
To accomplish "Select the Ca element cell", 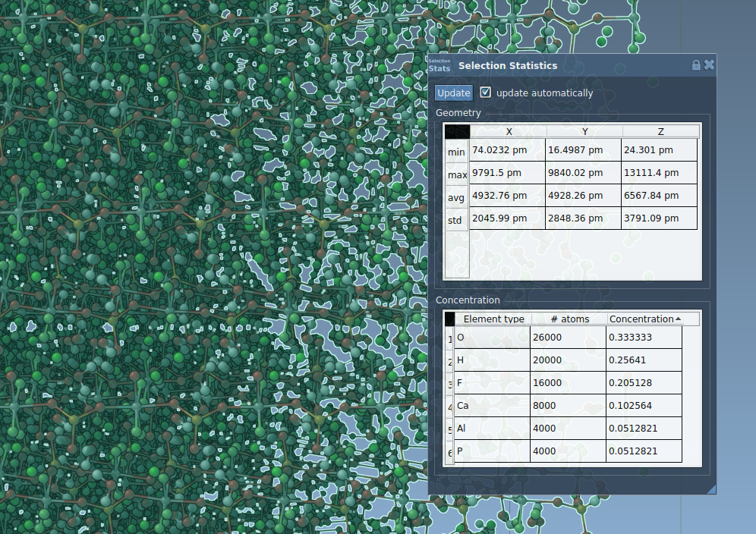I will [492, 406].
